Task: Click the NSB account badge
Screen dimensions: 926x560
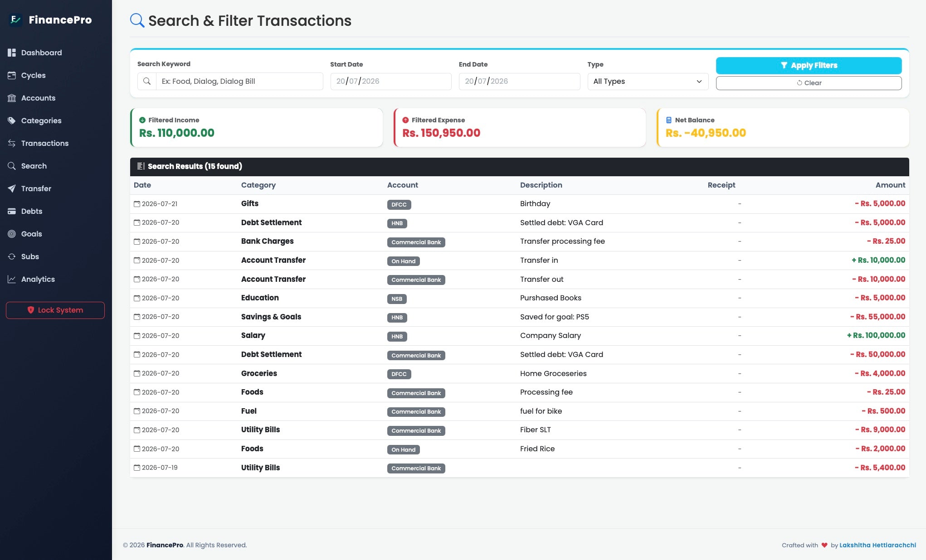Action: point(397,299)
